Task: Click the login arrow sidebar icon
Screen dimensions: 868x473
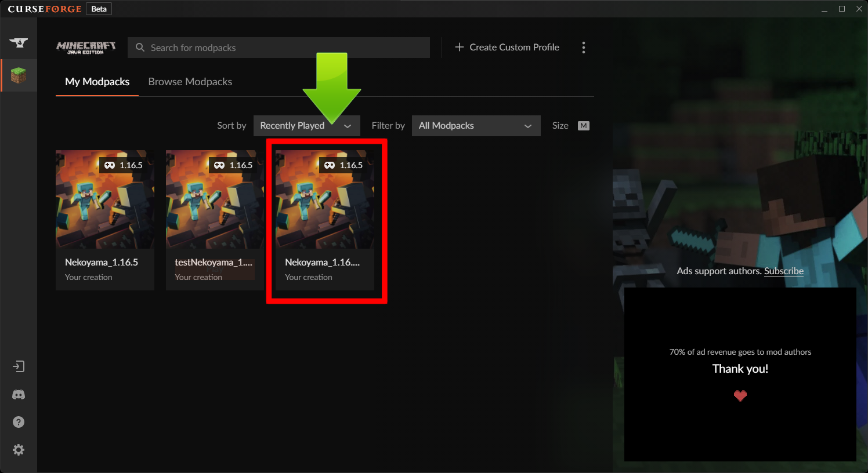Action: coord(19,366)
